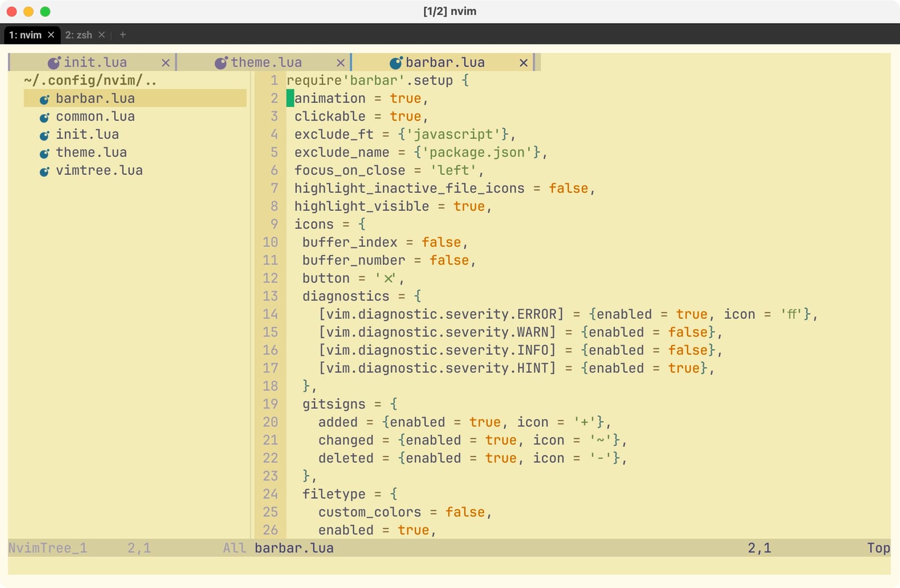Go to parent directory via ~/.config/nvim/..
Screen dimensions: 900x588
click(90, 80)
